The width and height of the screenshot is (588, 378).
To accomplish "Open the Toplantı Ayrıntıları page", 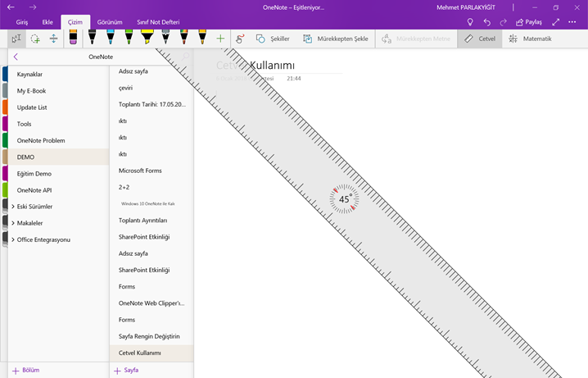I will [152, 220].
